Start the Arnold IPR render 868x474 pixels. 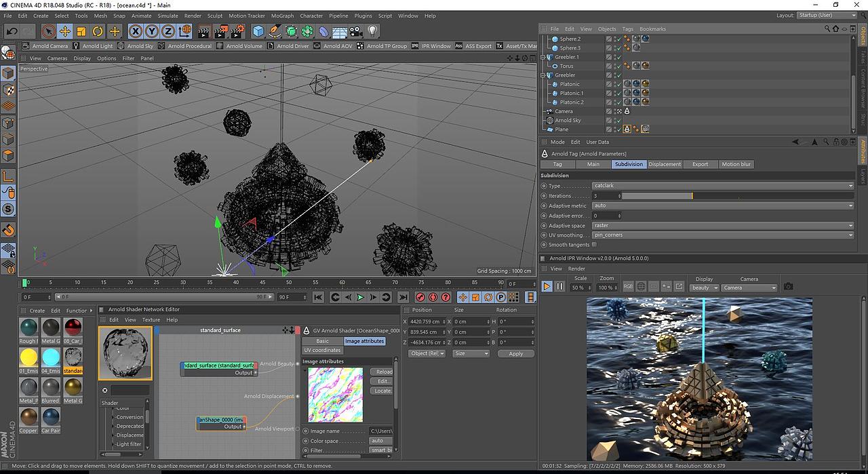(547, 286)
